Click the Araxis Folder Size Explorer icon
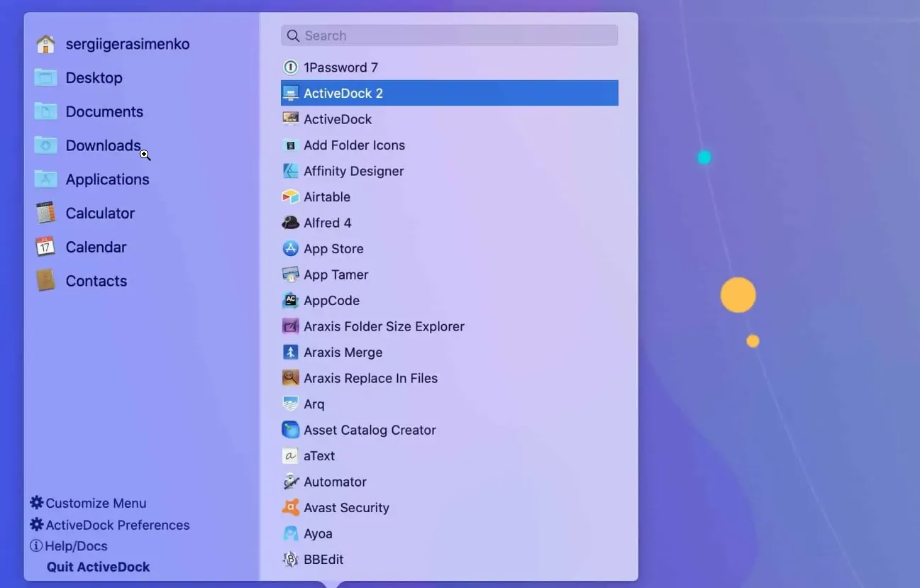 [290, 326]
